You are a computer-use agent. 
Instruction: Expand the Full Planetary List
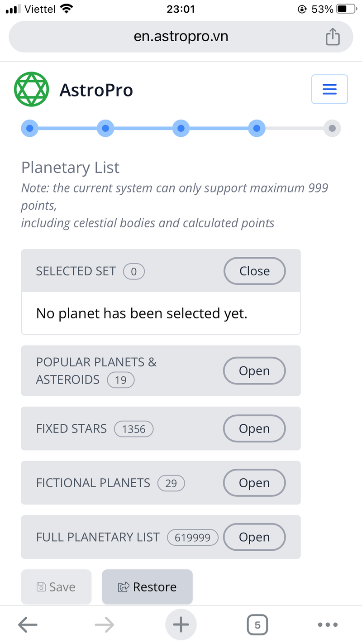click(254, 537)
